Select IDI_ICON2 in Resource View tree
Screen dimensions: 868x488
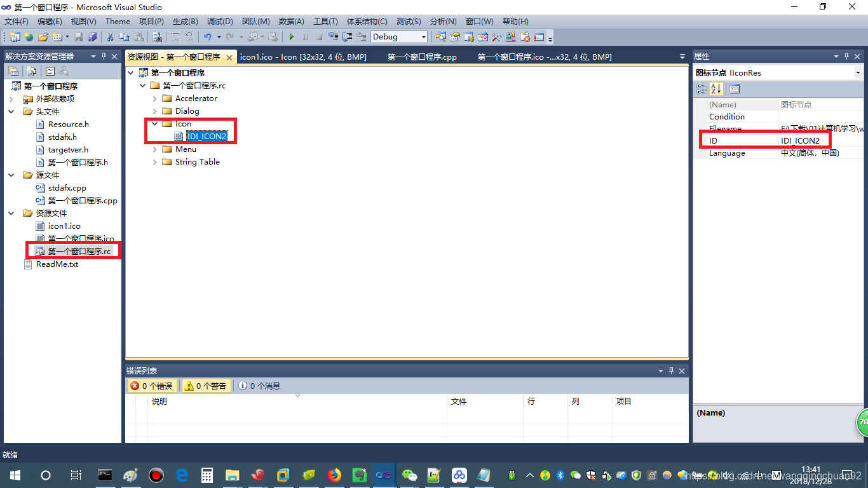pos(207,137)
